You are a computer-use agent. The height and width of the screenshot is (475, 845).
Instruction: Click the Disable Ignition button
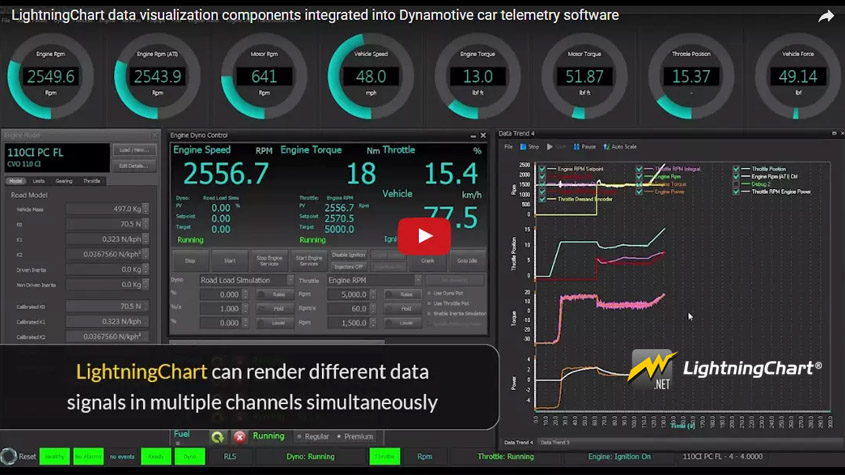349,254
